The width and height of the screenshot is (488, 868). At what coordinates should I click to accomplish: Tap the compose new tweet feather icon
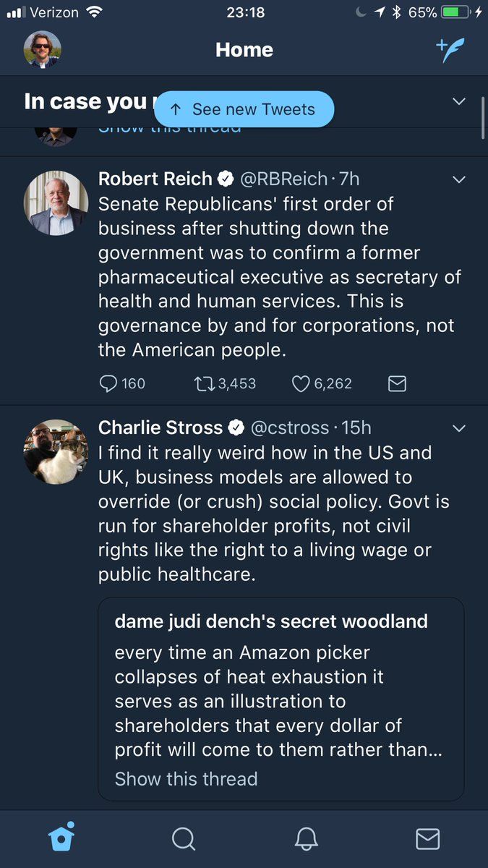[450, 50]
